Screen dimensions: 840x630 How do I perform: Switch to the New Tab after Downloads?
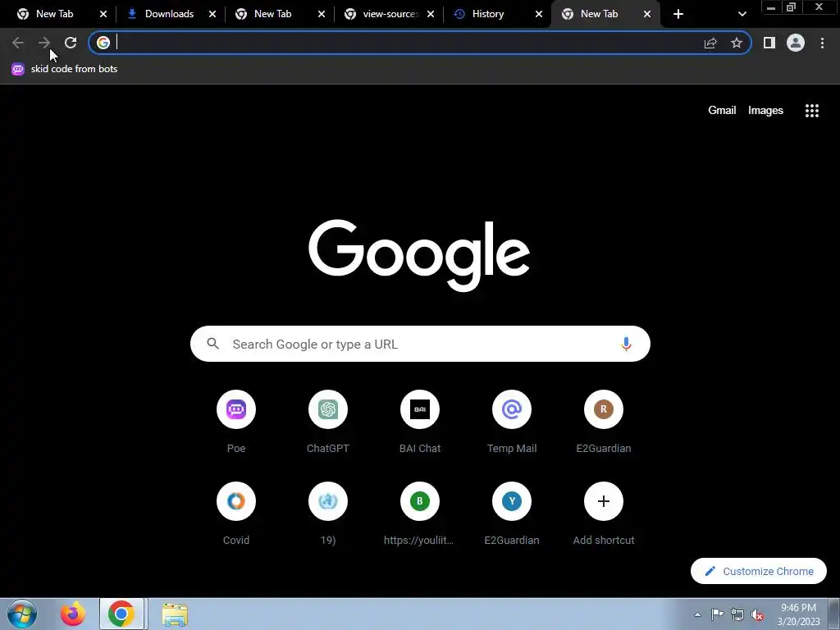point(272,14)
